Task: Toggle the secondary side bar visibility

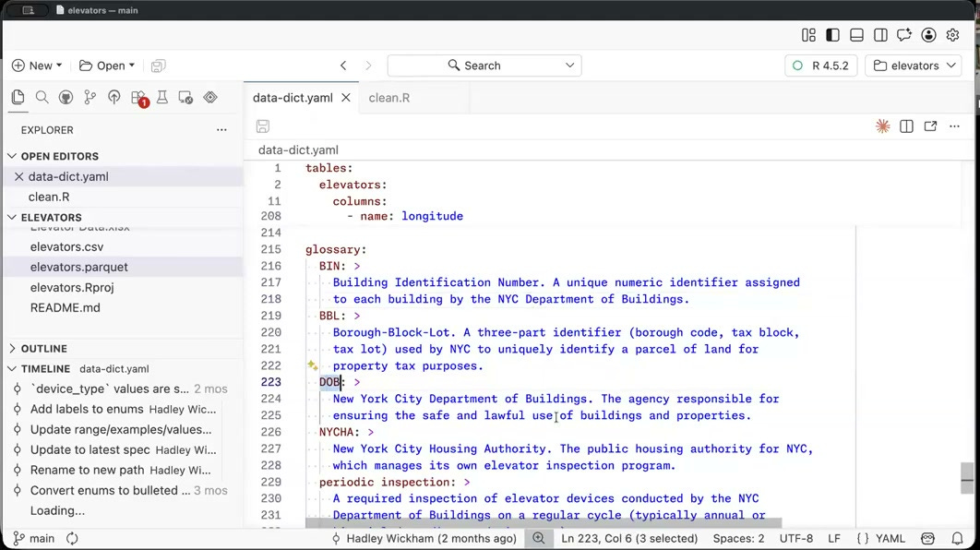Action: (x=880, y=35)
